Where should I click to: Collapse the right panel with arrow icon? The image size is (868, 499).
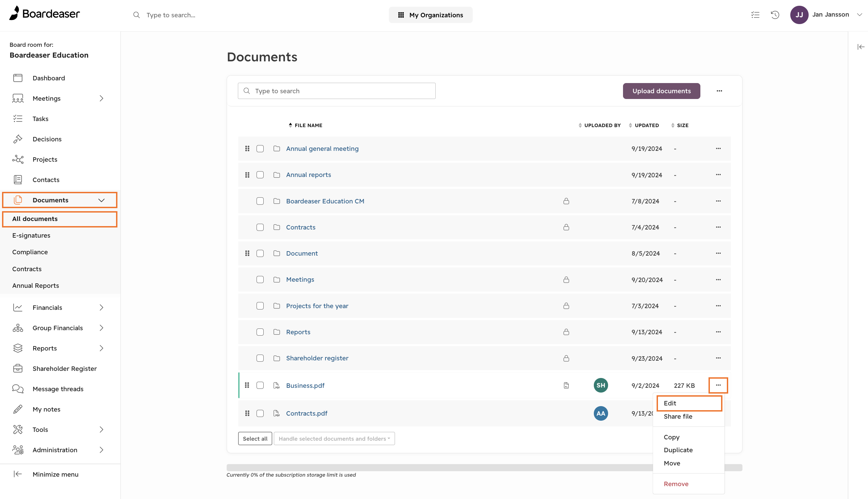861,47
